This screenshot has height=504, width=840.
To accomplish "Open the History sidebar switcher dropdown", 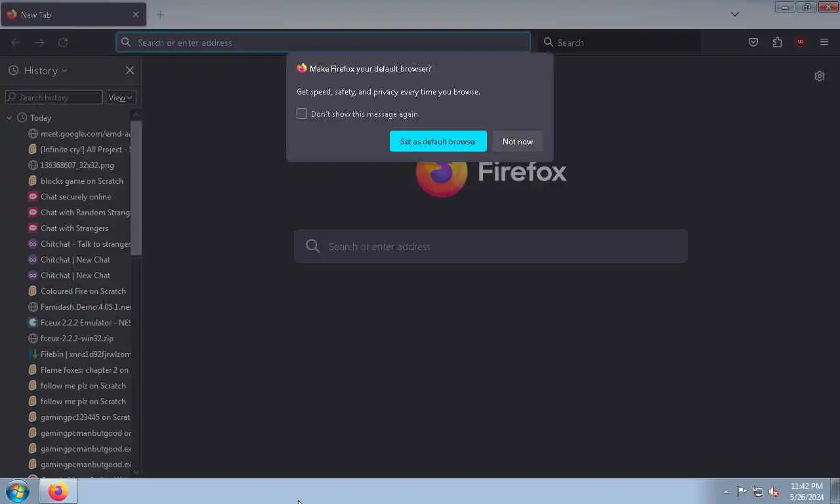I will 38,70.
